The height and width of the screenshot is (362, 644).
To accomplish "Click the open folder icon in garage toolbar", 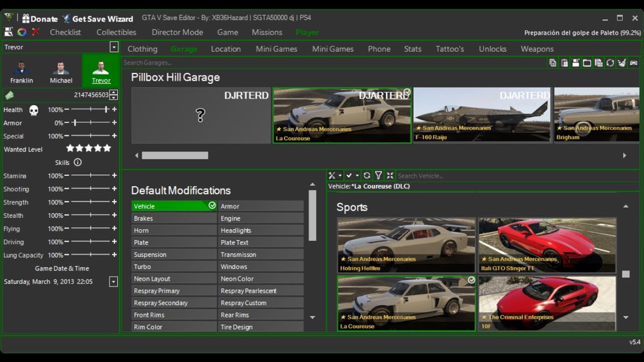I will pyautogui.click(x=587, y=63).
